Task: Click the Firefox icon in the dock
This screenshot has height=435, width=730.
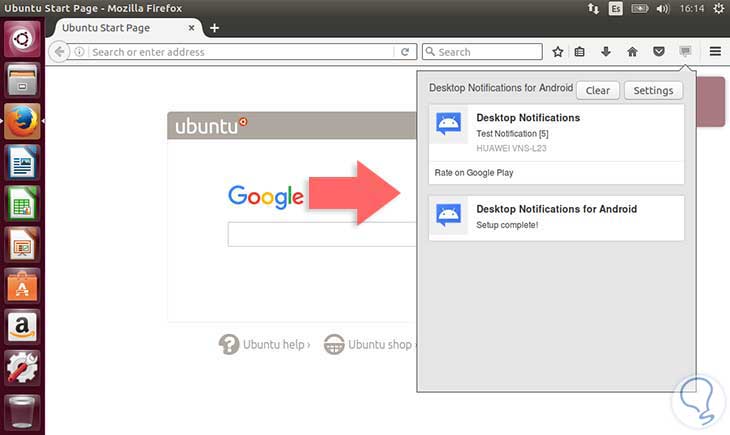Action: [x=22, y=121]
